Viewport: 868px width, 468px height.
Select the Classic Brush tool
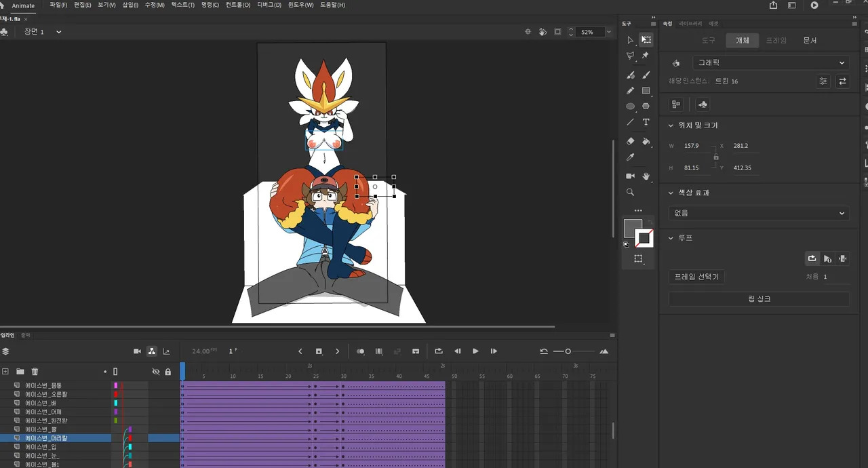646,75
